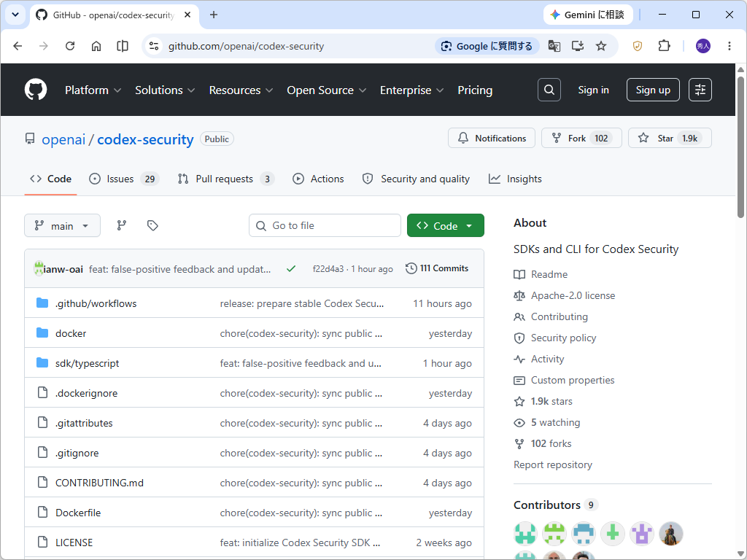This screenshot has height=560, width=747.
Task: Star the codex-security repository
Action: pos(670,138)
